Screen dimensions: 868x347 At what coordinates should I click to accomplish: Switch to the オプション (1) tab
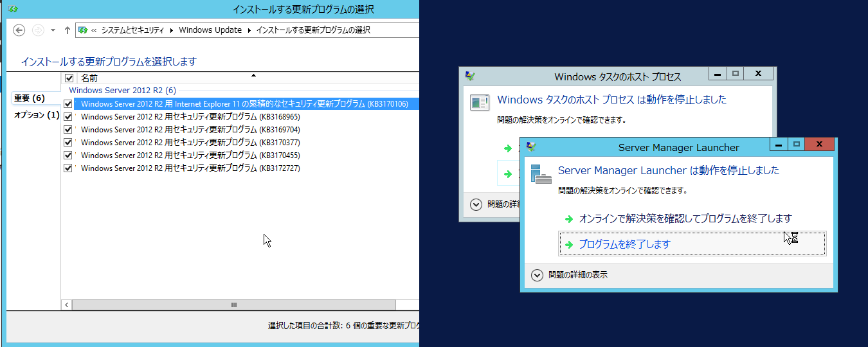37,115
